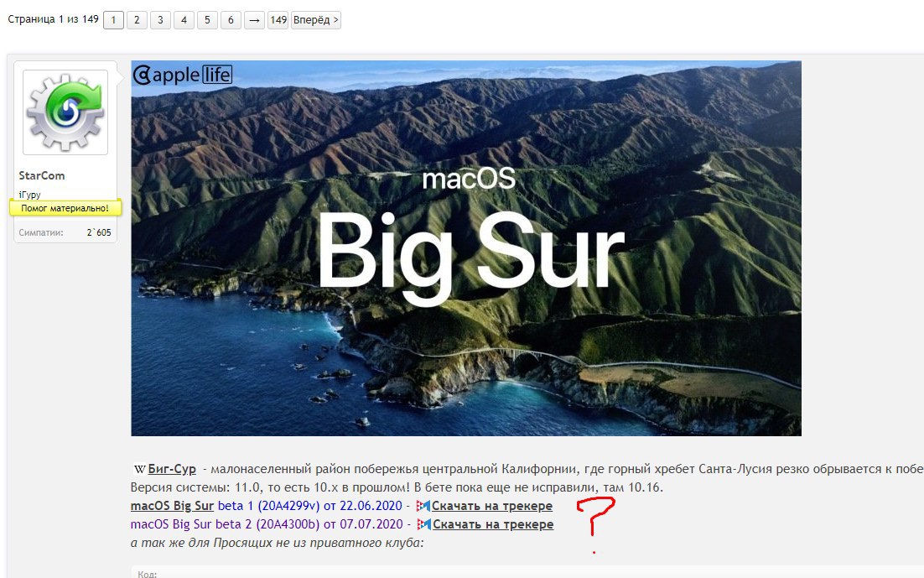Open the Биг-Сур Wikipedia link
924x578 pixels.
(x=172, y=469)
